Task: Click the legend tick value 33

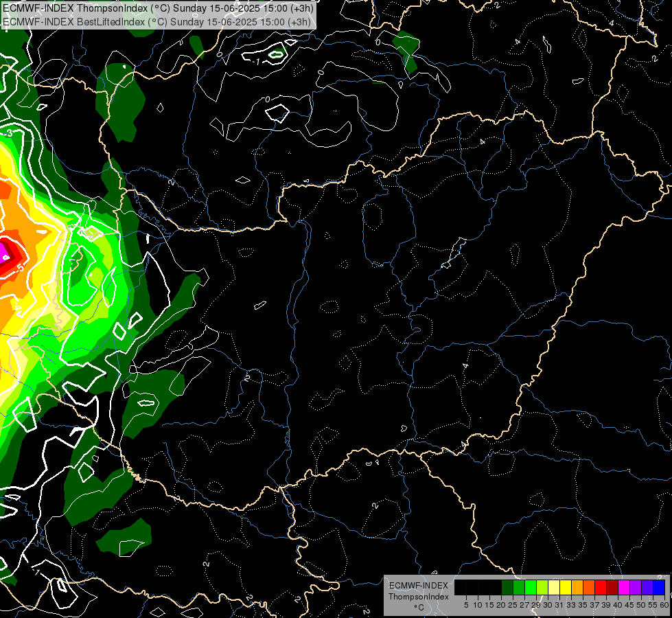Action: (571, 605)
